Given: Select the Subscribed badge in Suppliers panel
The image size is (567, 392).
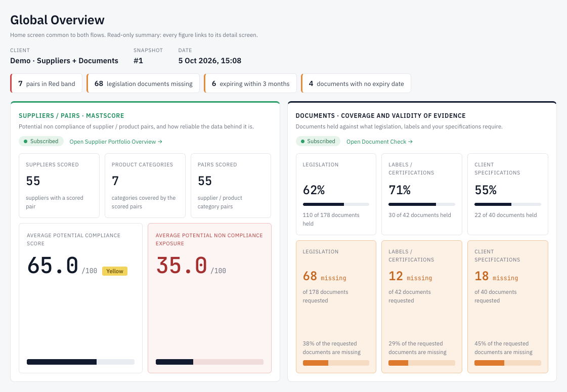Looking at the screenshot, I should coord(41,142).
